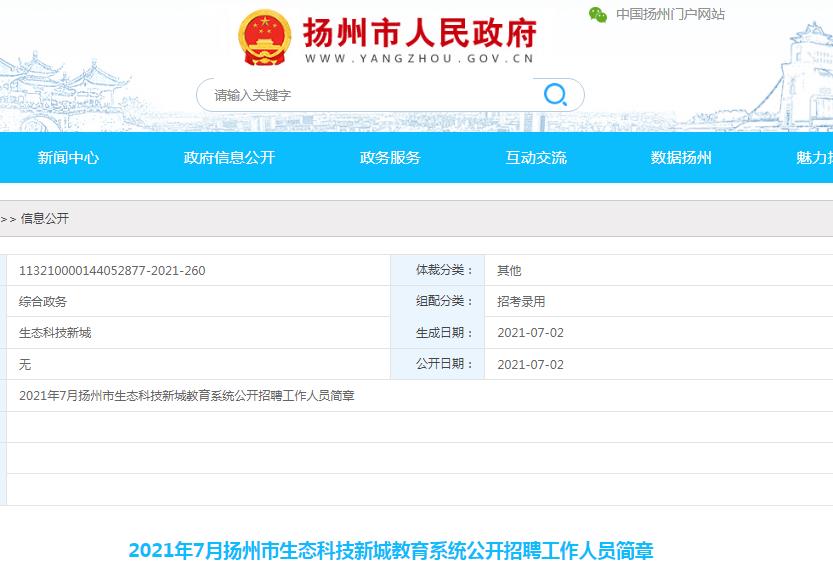833x574 pixels.
Task: Click the magnifying glass search icon
Action: [x=555, y=95]
